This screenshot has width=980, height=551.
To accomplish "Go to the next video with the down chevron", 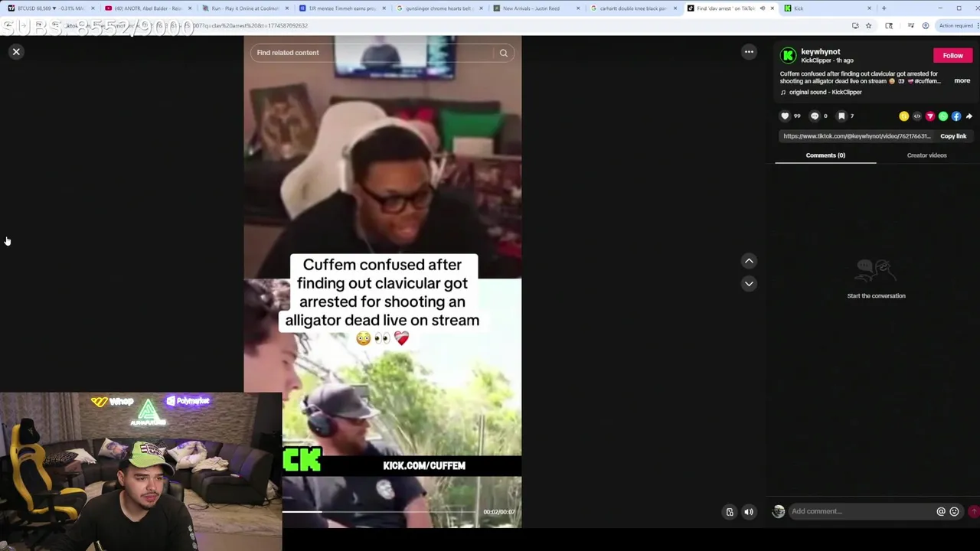I will tap(749, 283).
